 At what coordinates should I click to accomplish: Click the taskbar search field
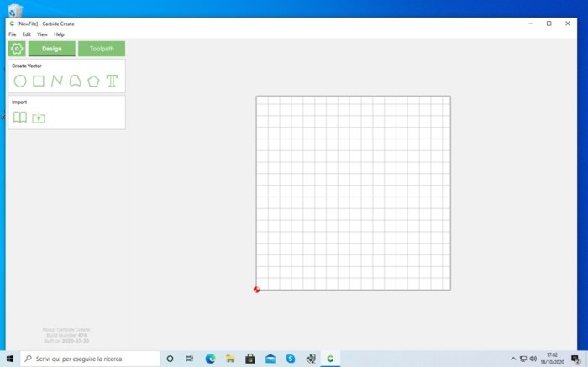90,359
